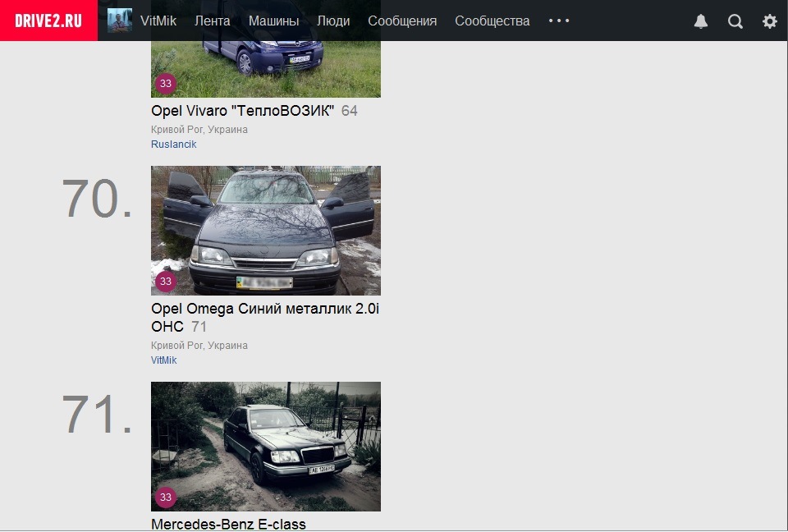
Task: Open the notifications bell
Action: [701, 21]
